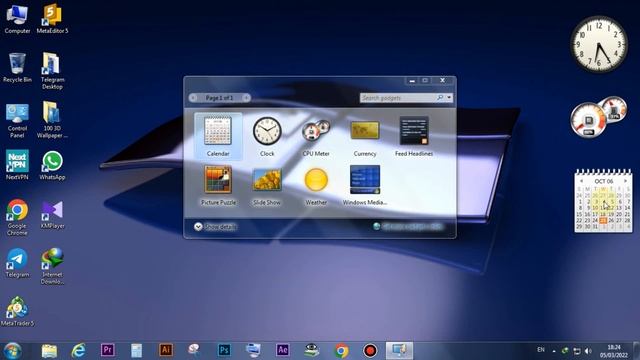This screenshot has height=360, width=640.
Task: Open the Computer desktop icon
Action: [17, 19]
